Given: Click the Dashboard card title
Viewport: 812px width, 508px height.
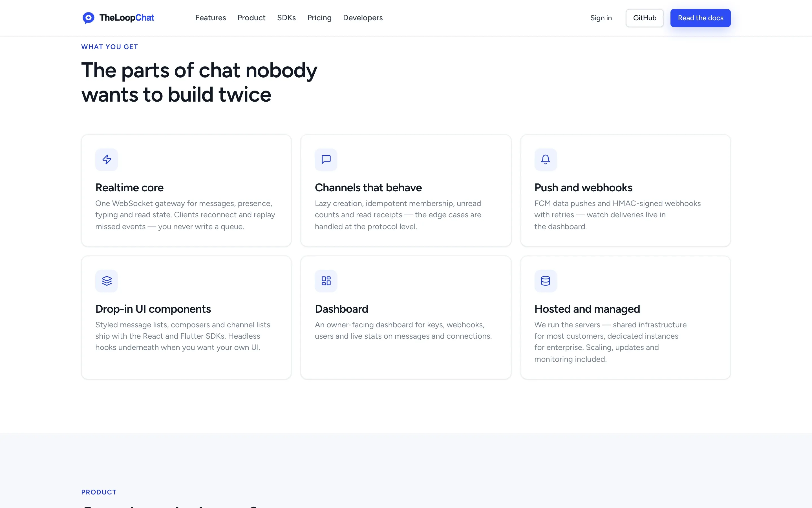Looking at the screenshot, I should 341,309.
